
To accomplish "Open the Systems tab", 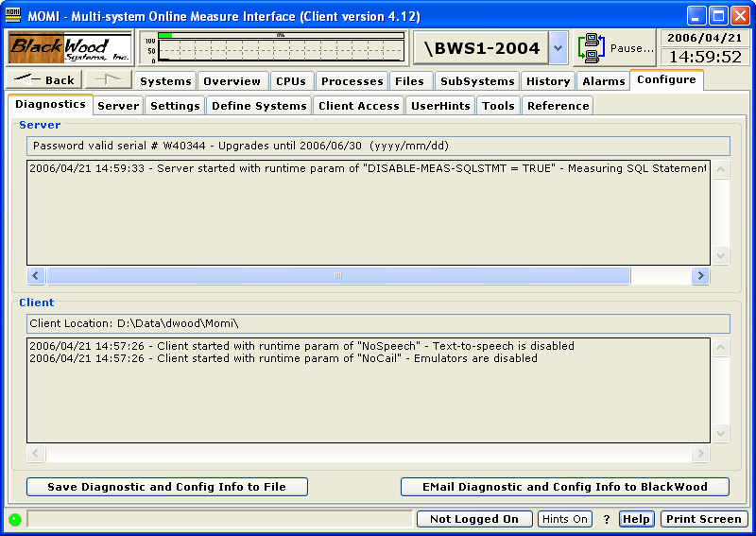I will pos(165,81).
